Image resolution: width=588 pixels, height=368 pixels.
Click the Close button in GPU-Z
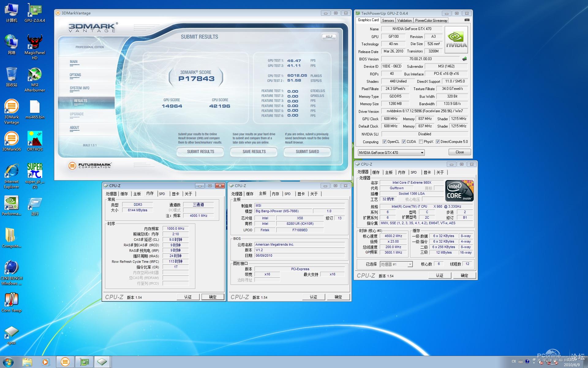click(459, 152)
